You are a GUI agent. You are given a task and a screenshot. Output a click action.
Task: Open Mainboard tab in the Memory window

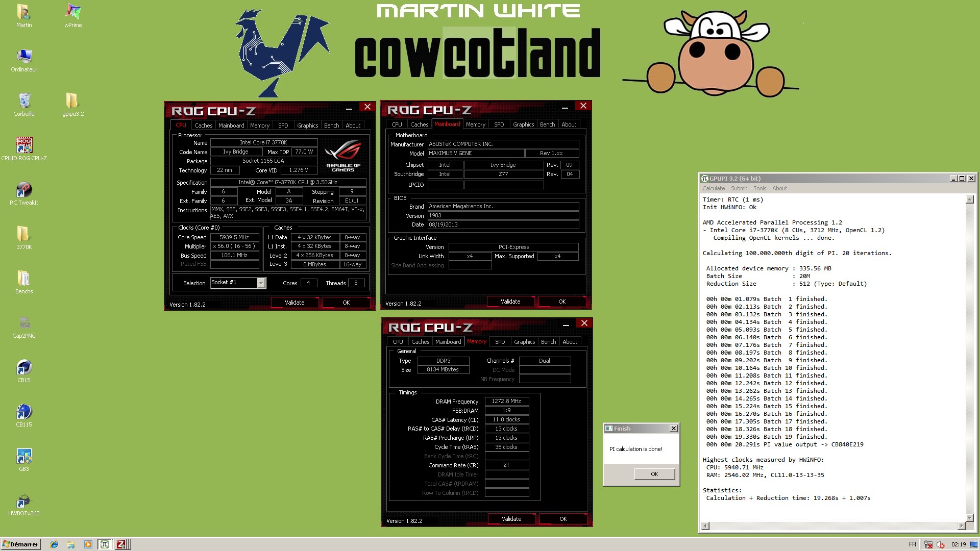click(x=448, y=342)
